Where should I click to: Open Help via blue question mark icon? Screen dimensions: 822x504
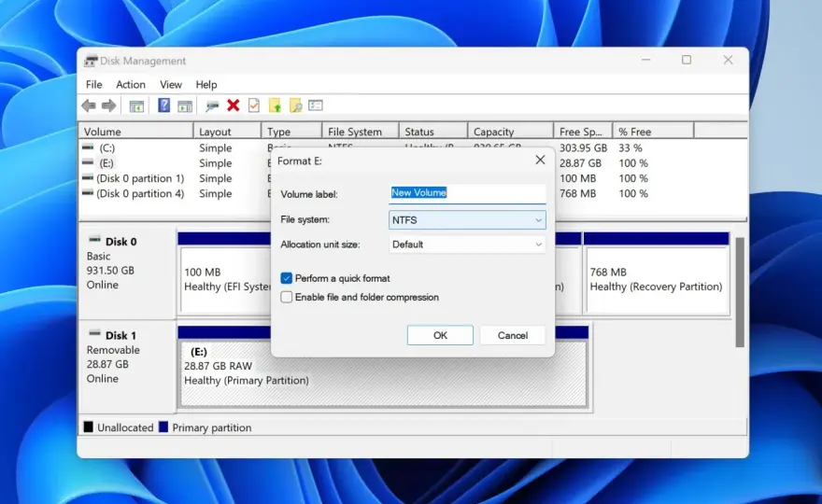(163, 105)
